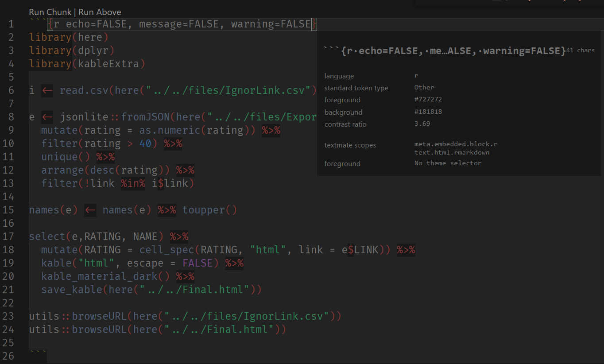This screenshot has height=364, width=604.
Task: Click line number 1 in the gutter
Action: [x=11, y=24]
